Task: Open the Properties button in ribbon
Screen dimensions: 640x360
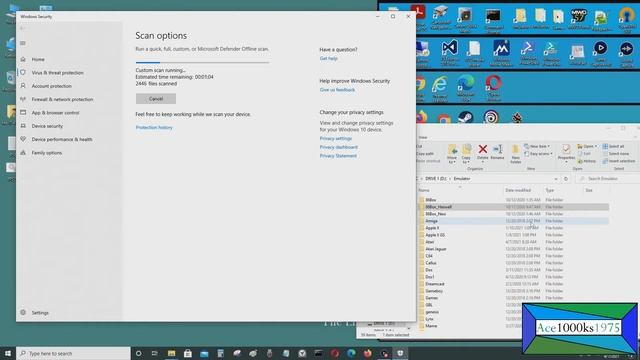Action: (566, 153)
